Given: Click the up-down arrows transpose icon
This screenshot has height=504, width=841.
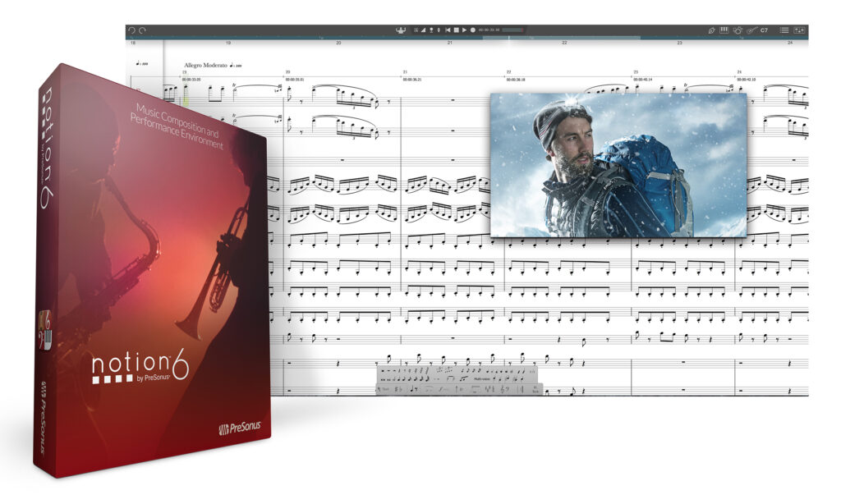Looking at the screenshot, I should [439, 30].
